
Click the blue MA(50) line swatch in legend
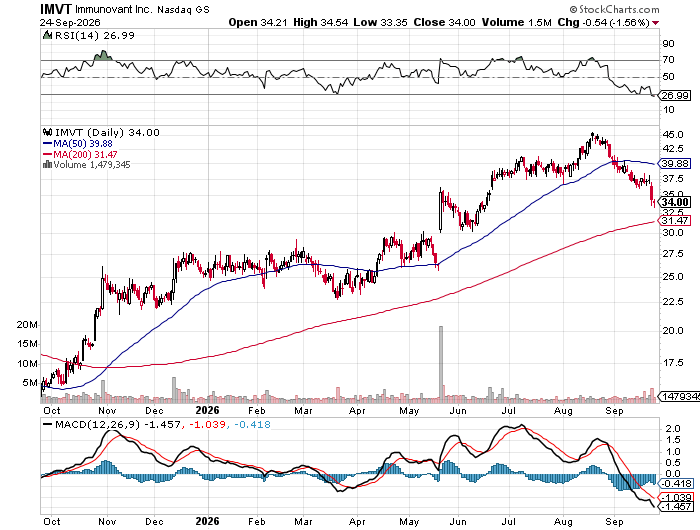click(x=47, y=143)
